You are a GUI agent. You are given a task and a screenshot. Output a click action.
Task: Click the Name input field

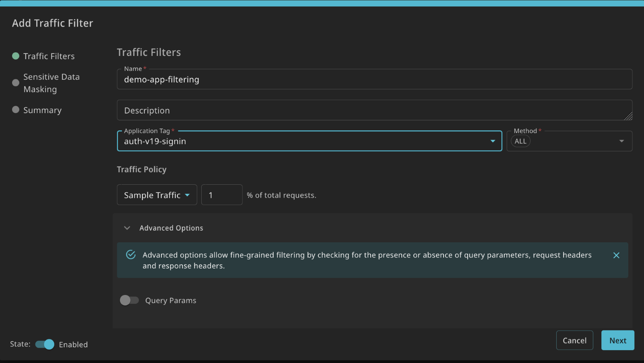(x=375, y=79)
